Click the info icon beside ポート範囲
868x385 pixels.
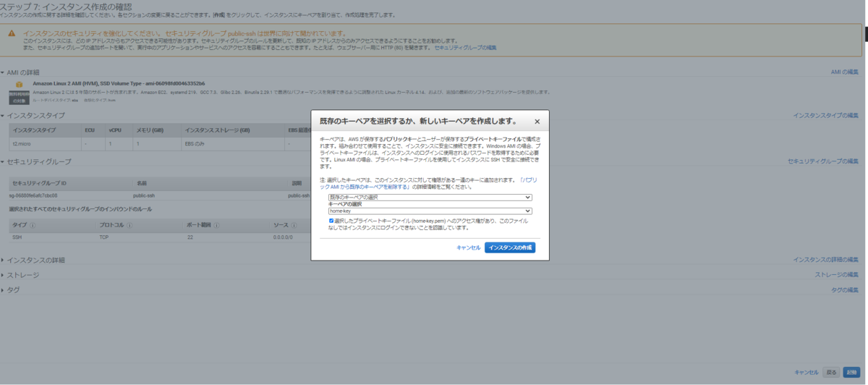pos(215,225)
